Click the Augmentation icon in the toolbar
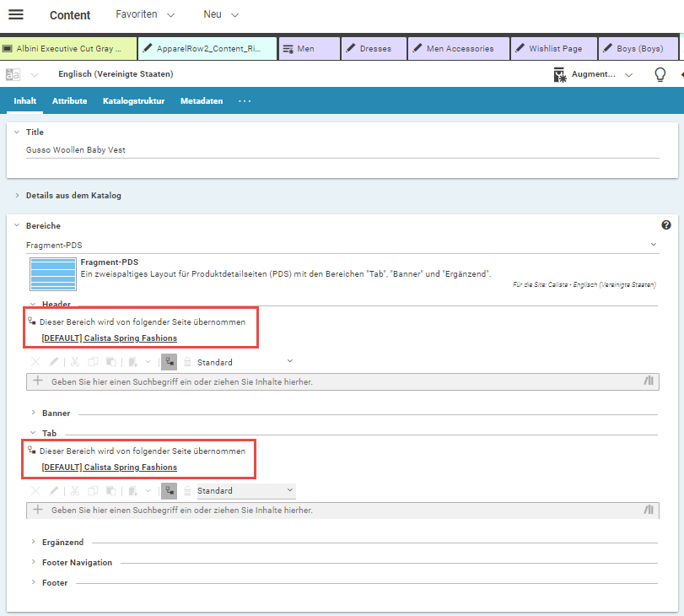This screenshot has width=684, height=616. pyautogui.click(x=560, y=74)
